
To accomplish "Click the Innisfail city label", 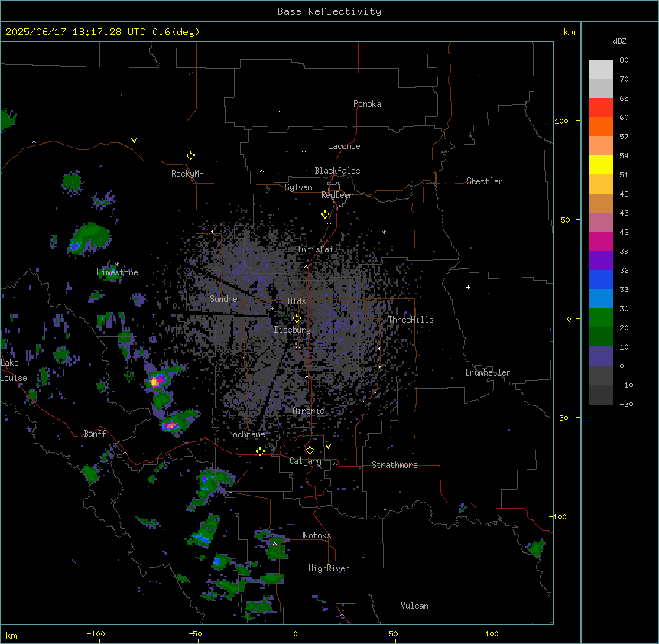I will (x=317, y=249).
